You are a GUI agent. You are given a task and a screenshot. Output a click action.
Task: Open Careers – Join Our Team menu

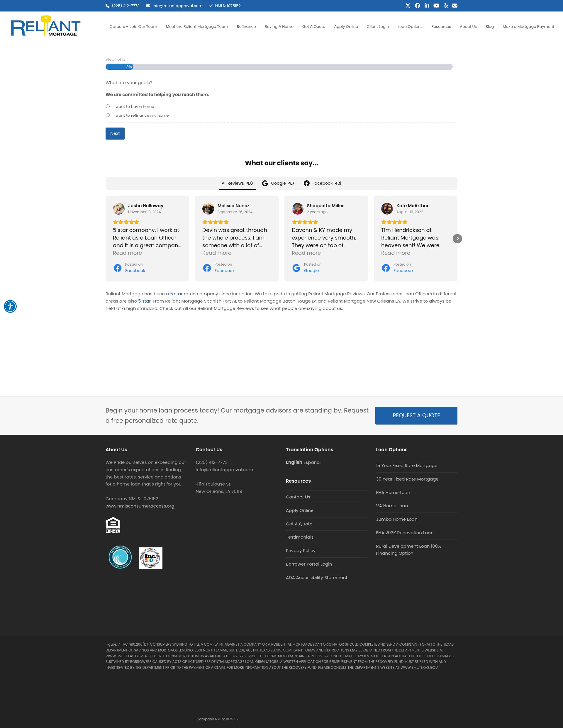[133, 27]
